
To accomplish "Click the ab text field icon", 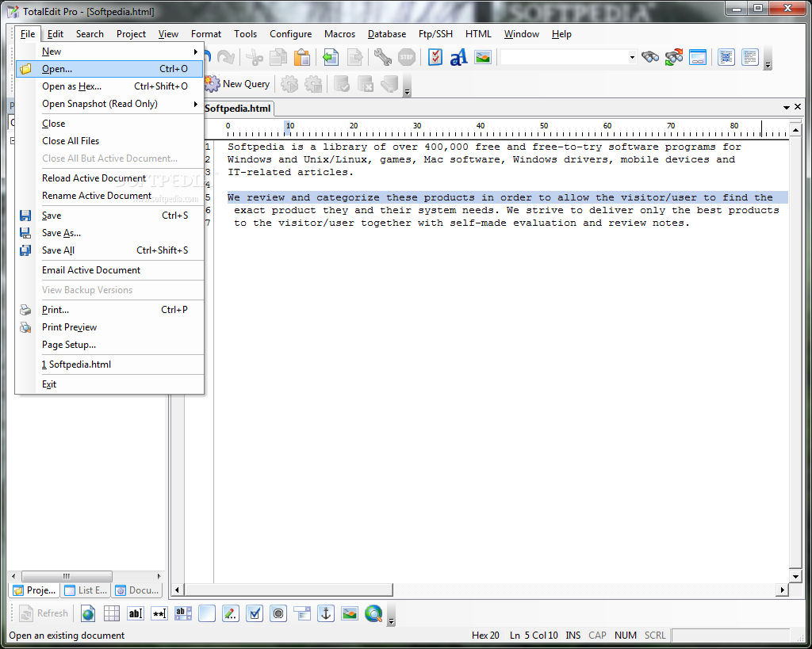I will pos(135,613).
